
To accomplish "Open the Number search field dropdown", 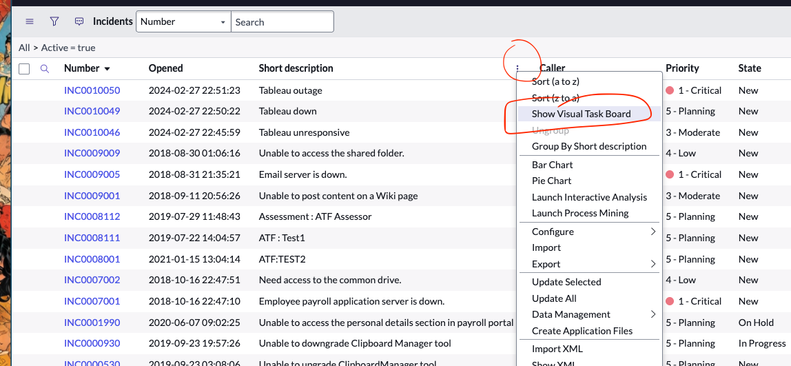I will pos(183,22).
